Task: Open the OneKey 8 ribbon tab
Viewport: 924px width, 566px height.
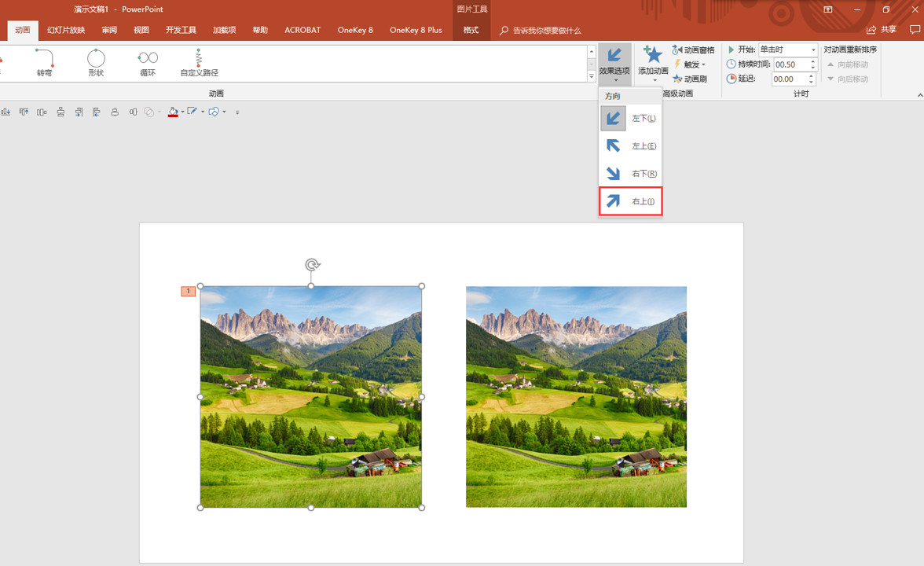Action: coord(355,30)
